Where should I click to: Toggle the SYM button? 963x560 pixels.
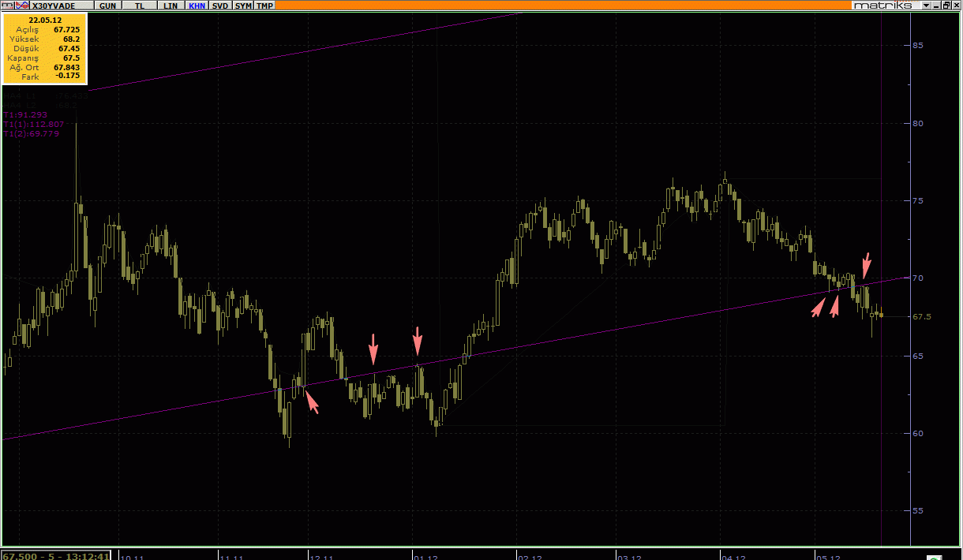244,6
